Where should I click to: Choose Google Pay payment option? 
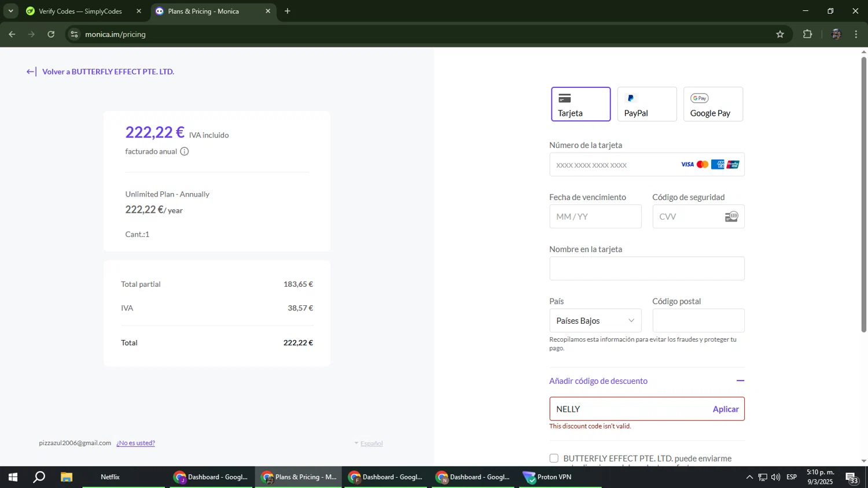pos(713,104)
